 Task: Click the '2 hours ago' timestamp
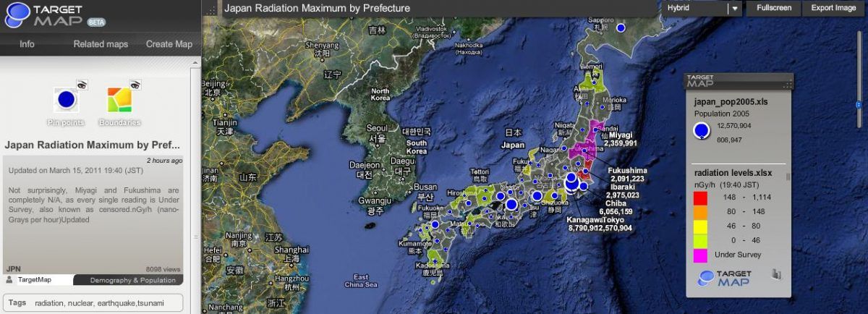[x=163, y=160]
